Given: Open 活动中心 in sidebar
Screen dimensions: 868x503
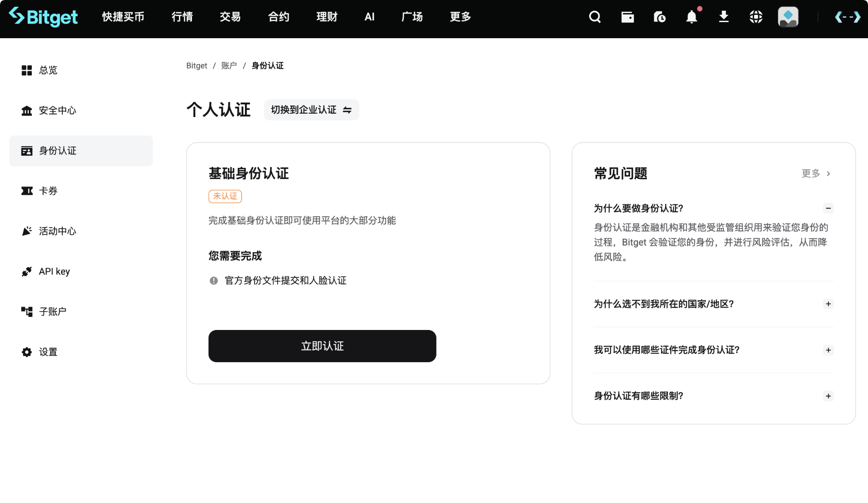Looking at the screenshot, I should [81, 231].
